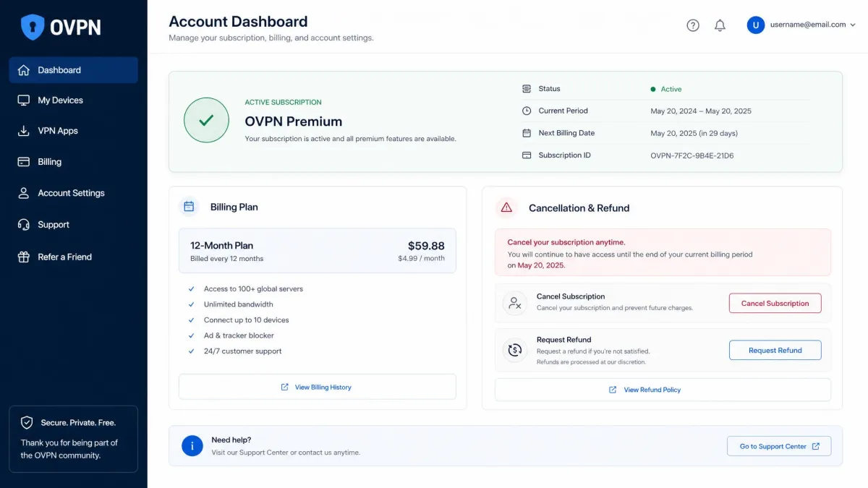Open help via question mark icon
The width and height of the screenshot is (868, 488).
click(x=693, y=25)
